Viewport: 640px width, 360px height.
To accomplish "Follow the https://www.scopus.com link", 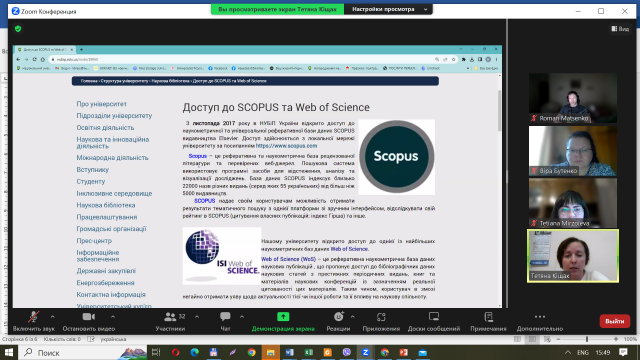I will 287,146.
